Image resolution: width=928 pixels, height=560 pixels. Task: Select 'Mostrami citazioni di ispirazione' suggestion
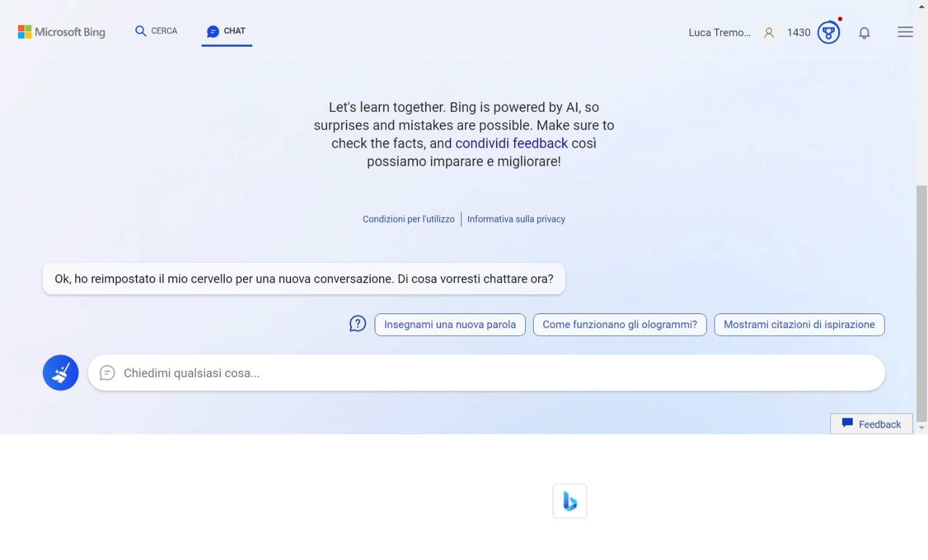[799, 325]
